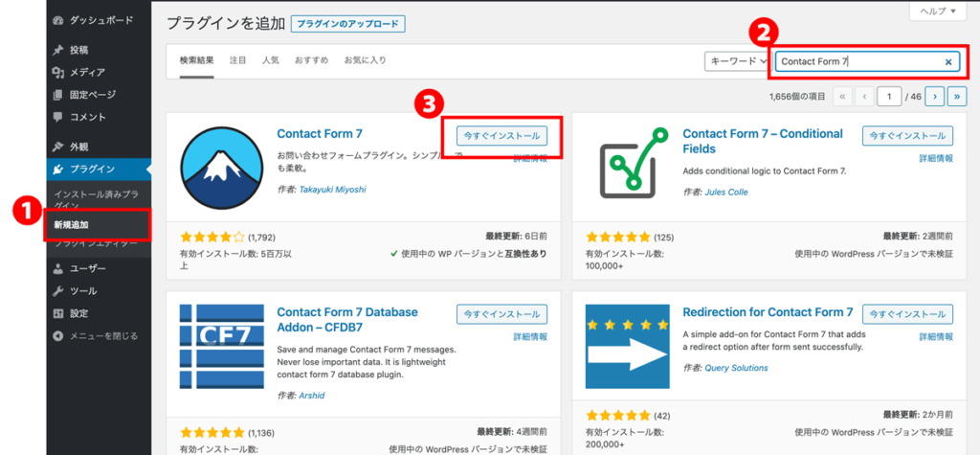Open author link Query Solutions
Image resolution: width=980 pixels, height=455 pixels.
click(736, 368)
